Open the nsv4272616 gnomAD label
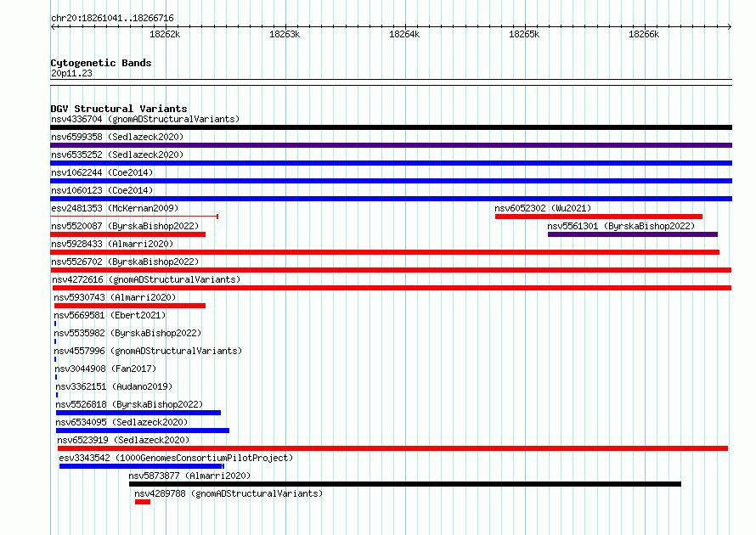This screenshot has width=756, height=535. (146, 279)
